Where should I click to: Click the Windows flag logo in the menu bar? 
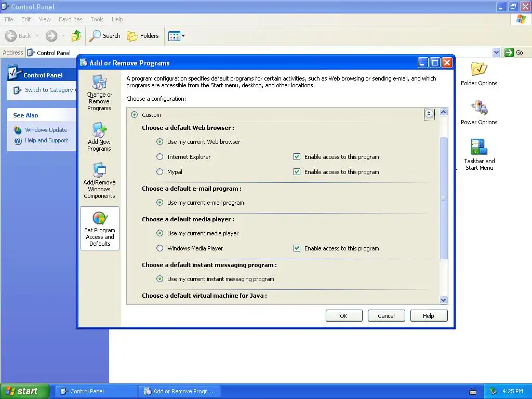coord(521,19)
